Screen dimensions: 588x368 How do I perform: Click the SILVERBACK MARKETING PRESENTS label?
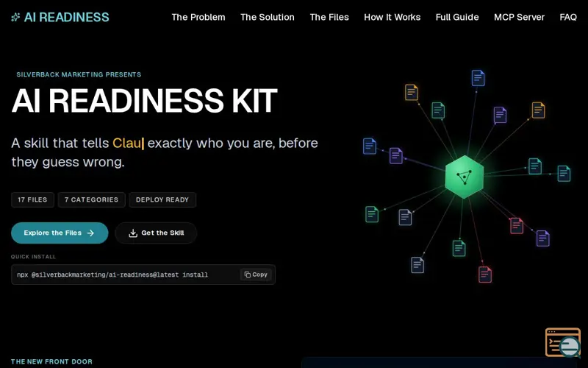(x=79, y=74)
